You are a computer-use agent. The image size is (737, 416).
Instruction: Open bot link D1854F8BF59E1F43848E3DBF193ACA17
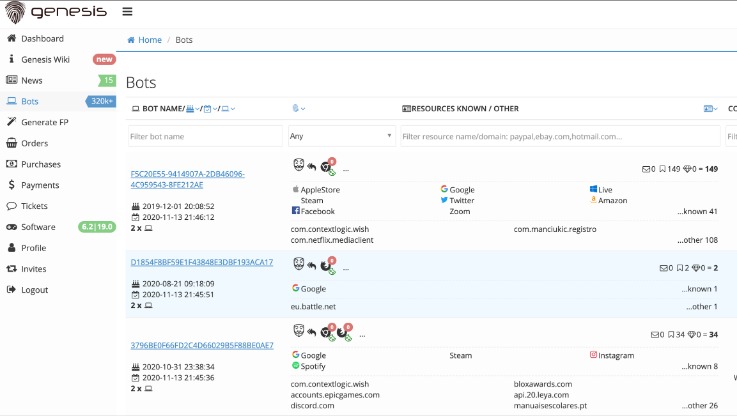point(202,262)
